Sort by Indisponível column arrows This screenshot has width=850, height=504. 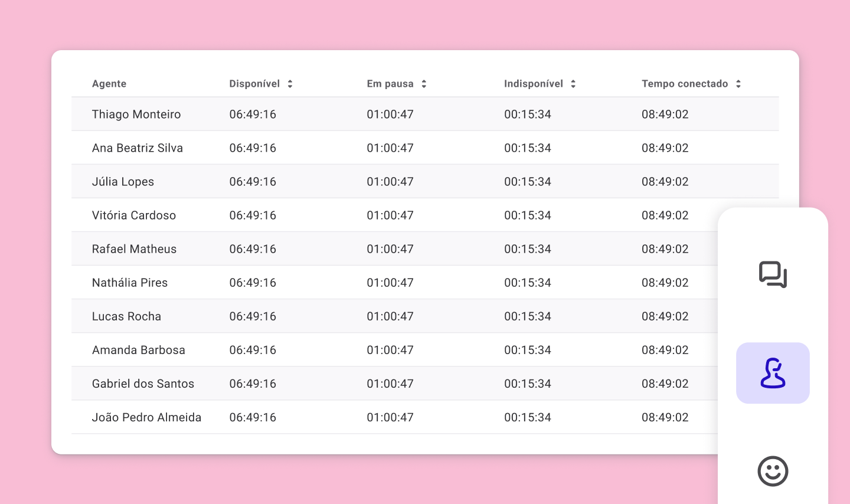pos(573,84)
